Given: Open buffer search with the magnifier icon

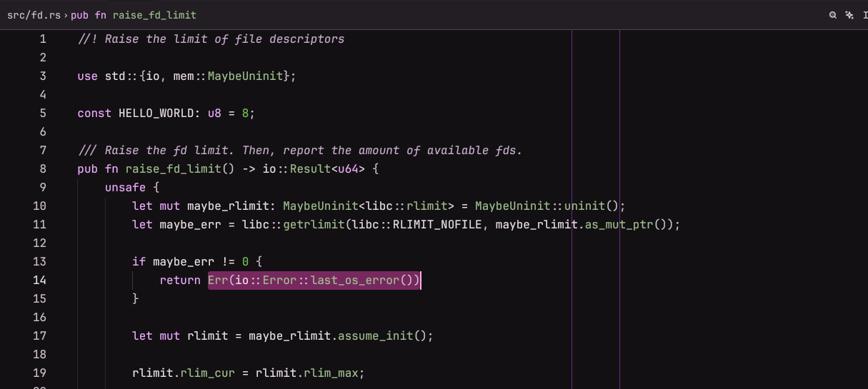Looking at the screenshot, I should [x=832, y=14].
